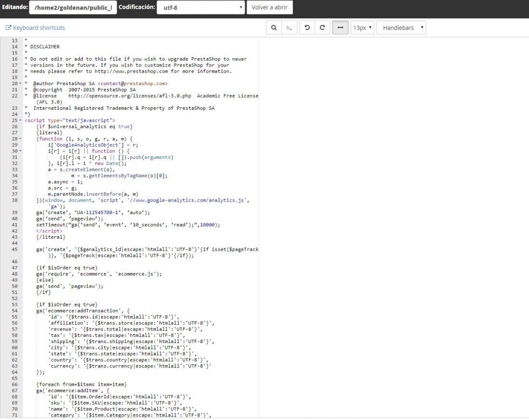
Task: Collapse the fold arrow at line 25
Action: (20, 120)
